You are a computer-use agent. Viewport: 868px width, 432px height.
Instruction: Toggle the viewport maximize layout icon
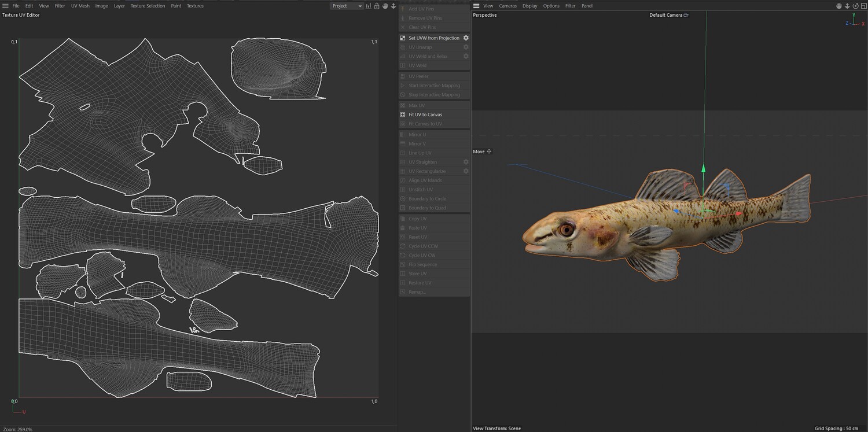coord(863,6)
